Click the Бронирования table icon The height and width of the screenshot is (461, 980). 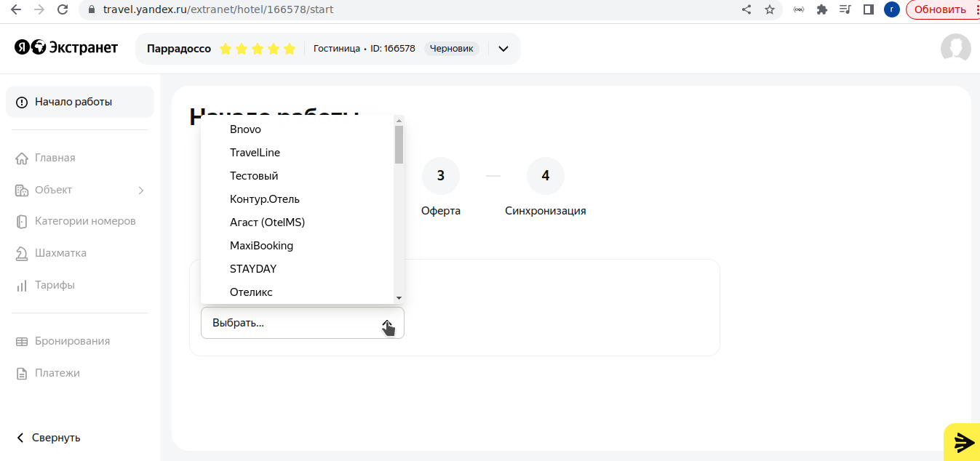[x=22, y=342]
